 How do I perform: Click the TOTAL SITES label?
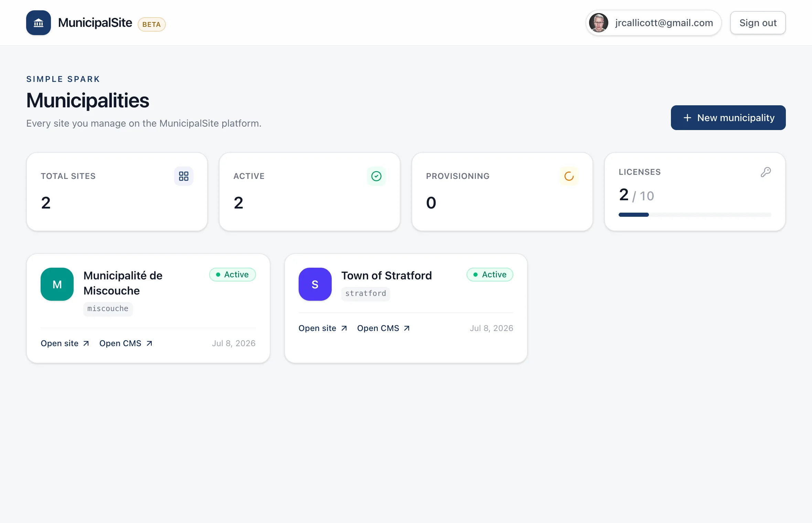point(68,176)
